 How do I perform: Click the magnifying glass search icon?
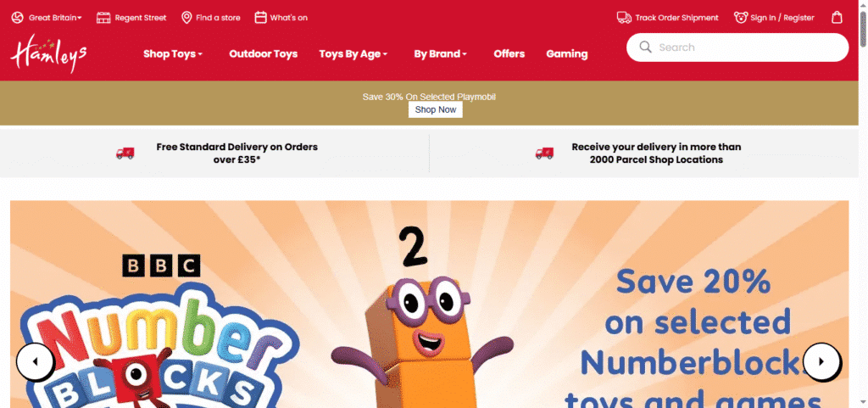[645, 47]
